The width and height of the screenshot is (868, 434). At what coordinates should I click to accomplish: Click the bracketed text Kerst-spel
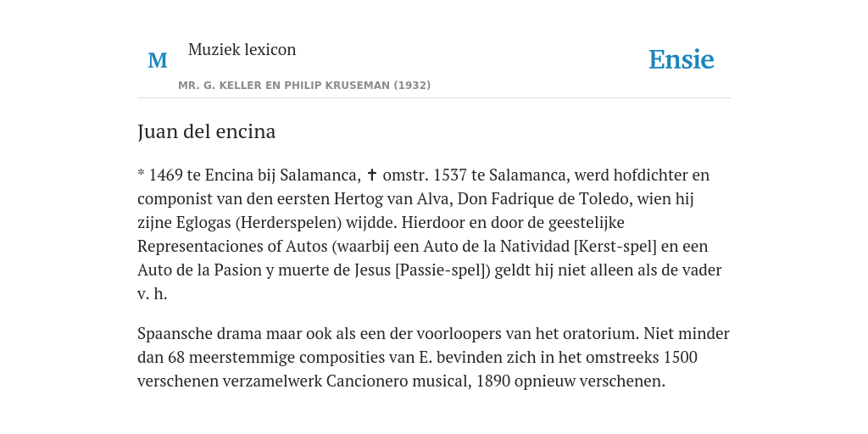tap(615, 247)
